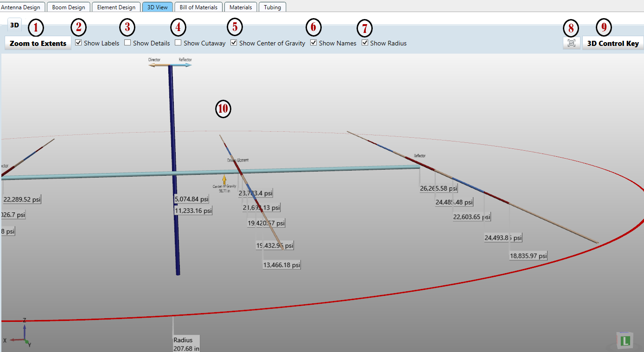Click the Radius 207.68 in label

(x=186, y=344)
